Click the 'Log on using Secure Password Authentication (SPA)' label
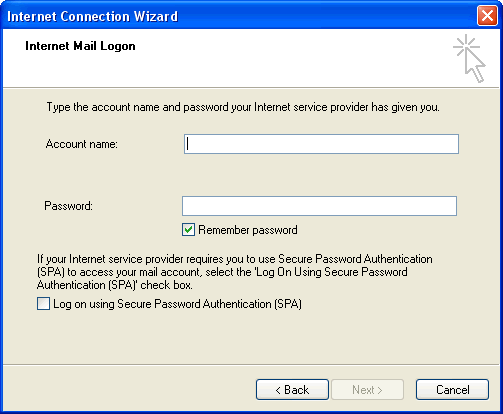503x414 pixels. 177,304
